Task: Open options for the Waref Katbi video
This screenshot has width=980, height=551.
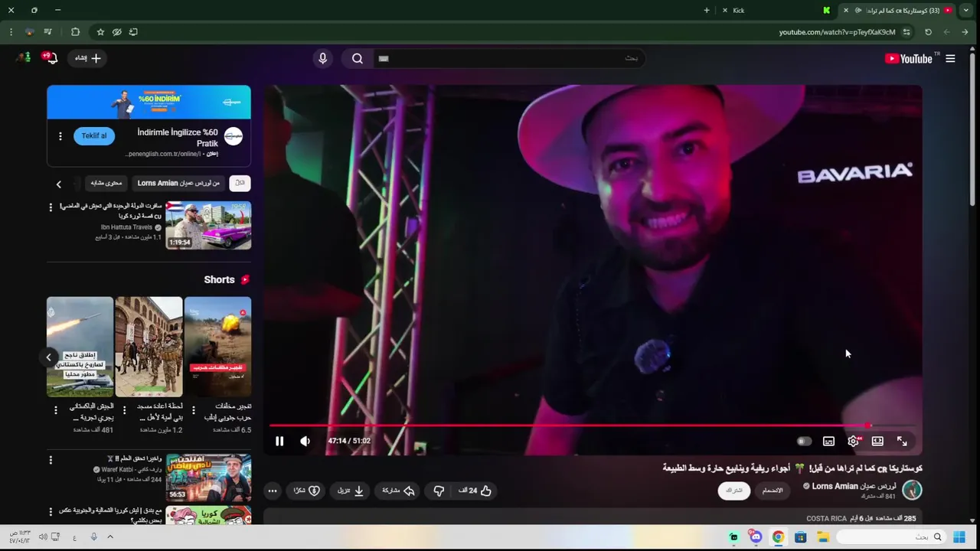Action: [x=51, y=460]
